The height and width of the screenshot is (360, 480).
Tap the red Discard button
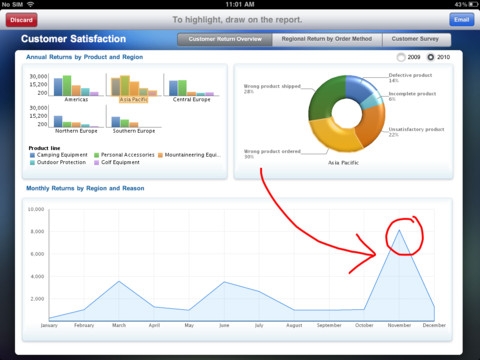click(x=21, y=20)
